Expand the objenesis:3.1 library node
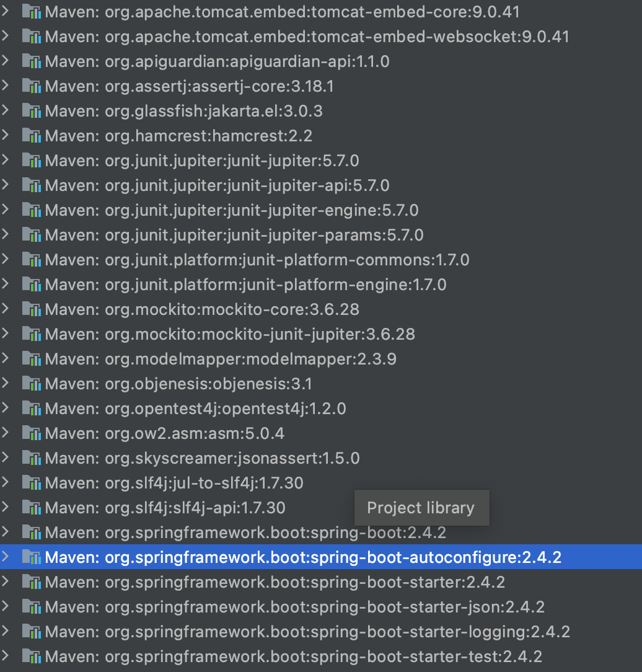 coord(6,384)
